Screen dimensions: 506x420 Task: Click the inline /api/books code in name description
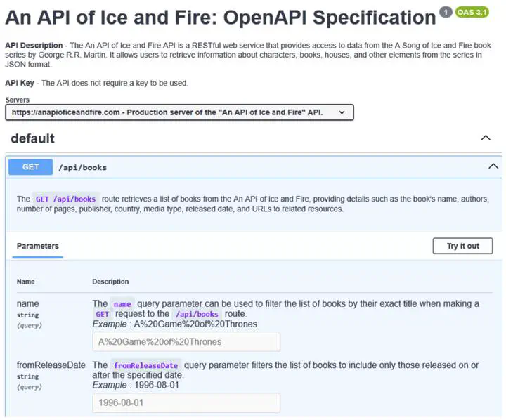pyautogui.click(x=197, y=314)
